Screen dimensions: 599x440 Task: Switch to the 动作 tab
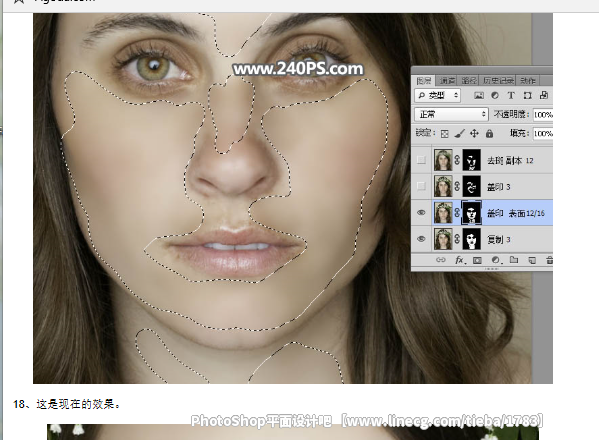pos(528,81)
